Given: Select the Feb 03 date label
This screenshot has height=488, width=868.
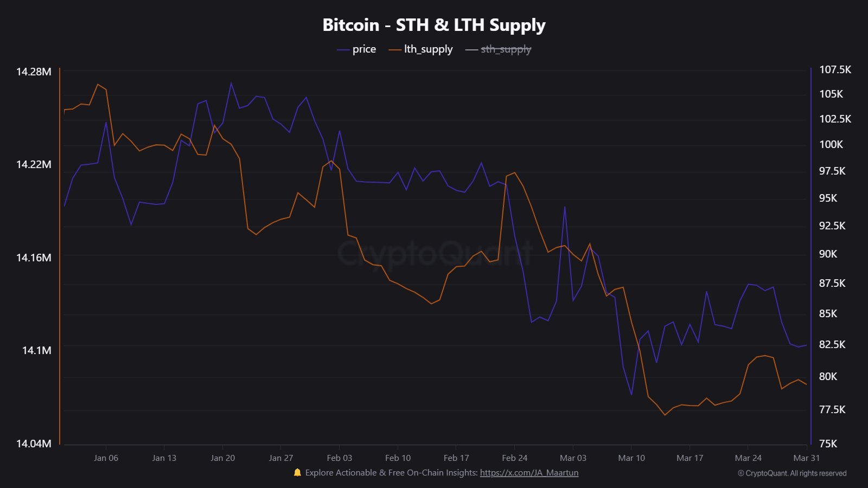Looking at the screenshot, I should pyautogui.click(x=340, y=458).
